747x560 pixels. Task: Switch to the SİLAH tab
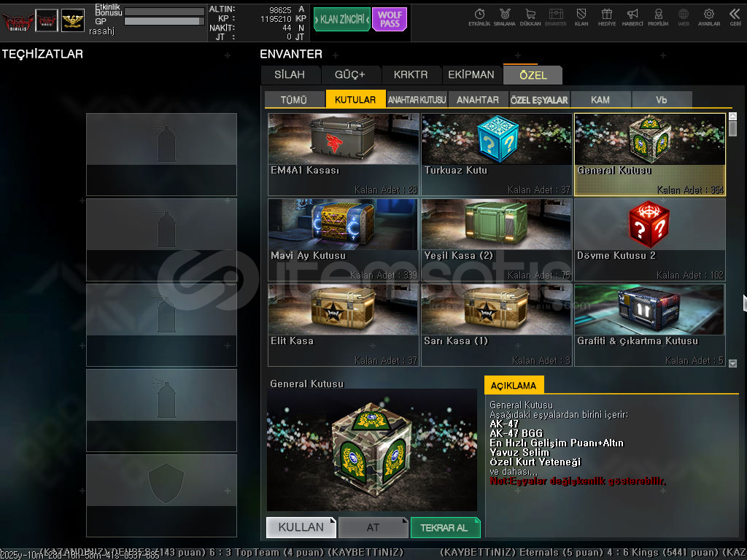290,75
